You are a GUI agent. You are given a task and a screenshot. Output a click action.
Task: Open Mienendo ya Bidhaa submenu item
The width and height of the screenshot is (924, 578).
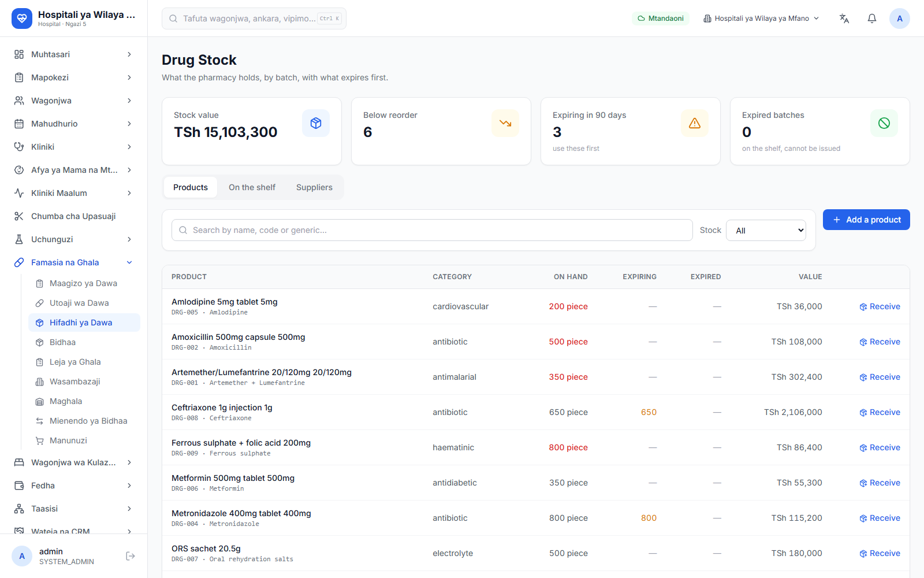pyautogui.click(x=84, y=421)
